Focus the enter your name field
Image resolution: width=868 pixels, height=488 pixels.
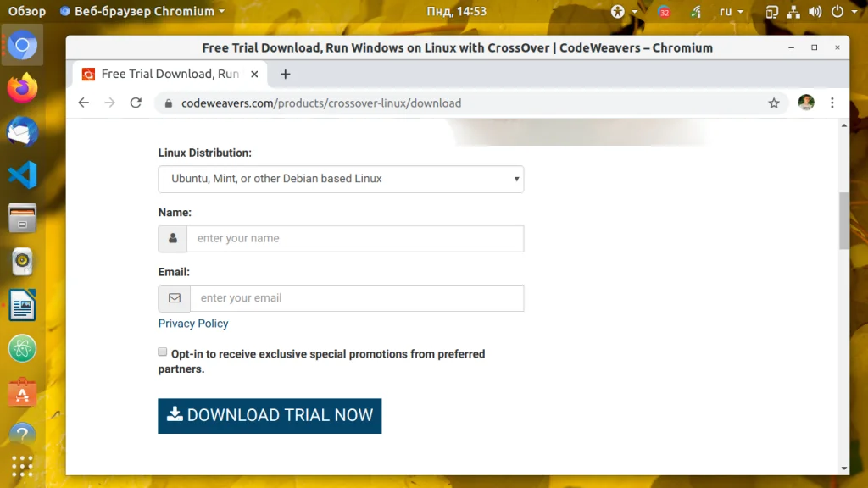(355, 238)
